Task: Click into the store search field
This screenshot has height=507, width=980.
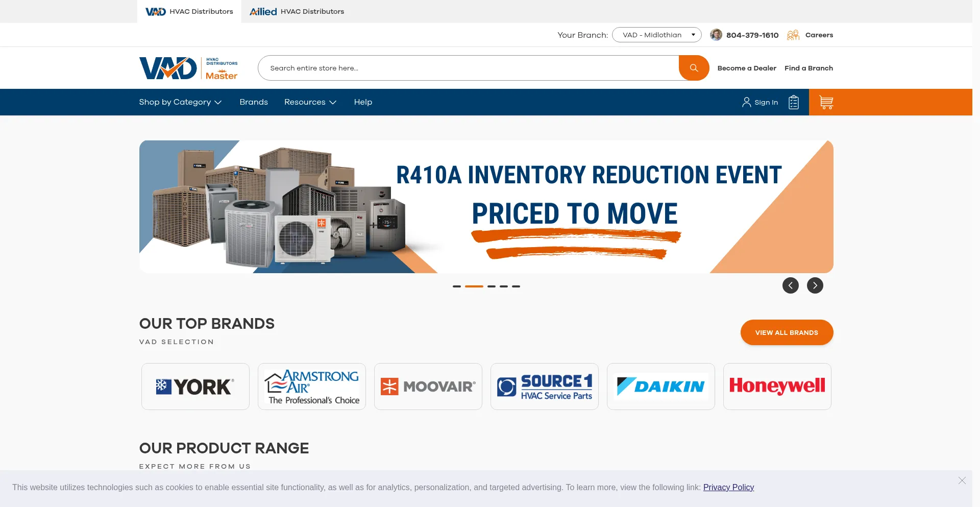Action: [x=468, y=68]
